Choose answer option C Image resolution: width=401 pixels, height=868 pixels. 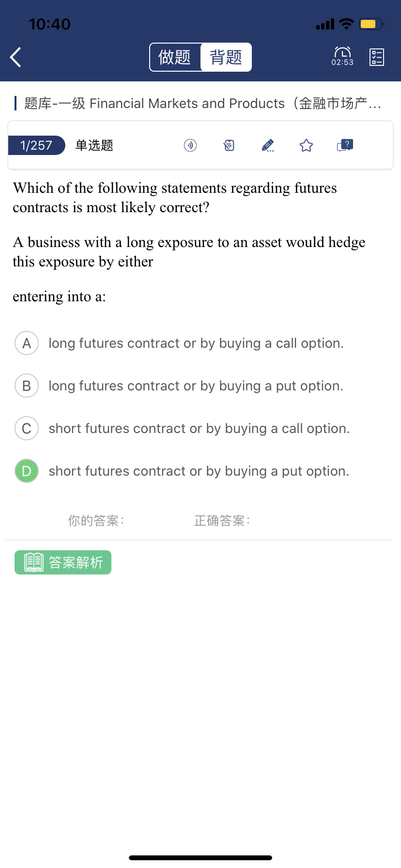(x=27, y=429)
